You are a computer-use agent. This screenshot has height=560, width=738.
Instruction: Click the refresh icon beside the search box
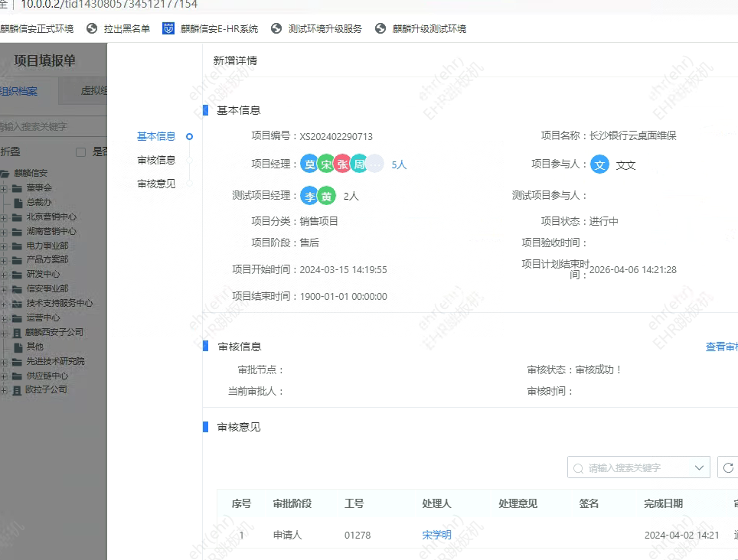point(728,467)
